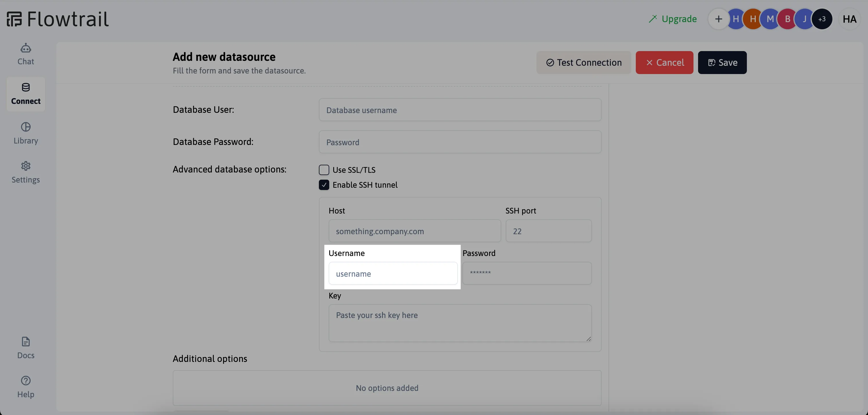Select the Connect database icon

point(26,88)
